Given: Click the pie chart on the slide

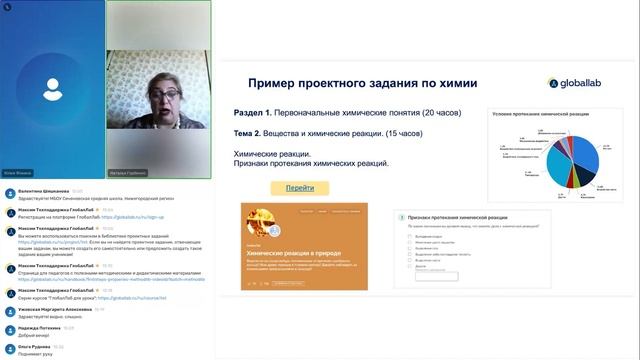Looking at the screenshot, I should 573,162.
